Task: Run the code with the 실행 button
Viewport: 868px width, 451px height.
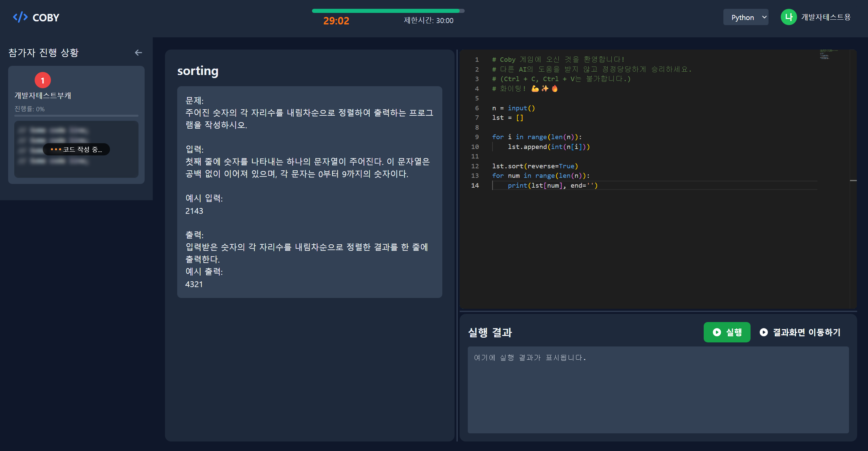Action: [727, 332]
